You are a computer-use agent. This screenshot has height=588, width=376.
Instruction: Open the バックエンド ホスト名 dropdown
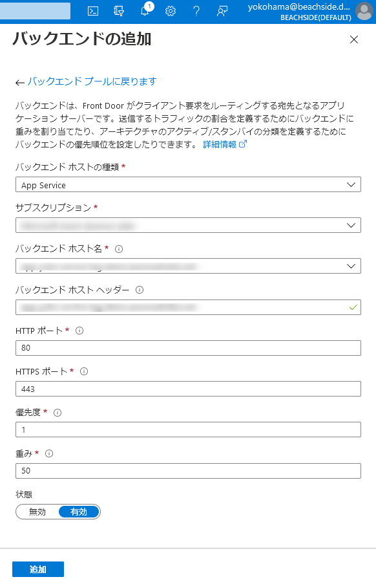pyautogui.click(x=188, y=265)
